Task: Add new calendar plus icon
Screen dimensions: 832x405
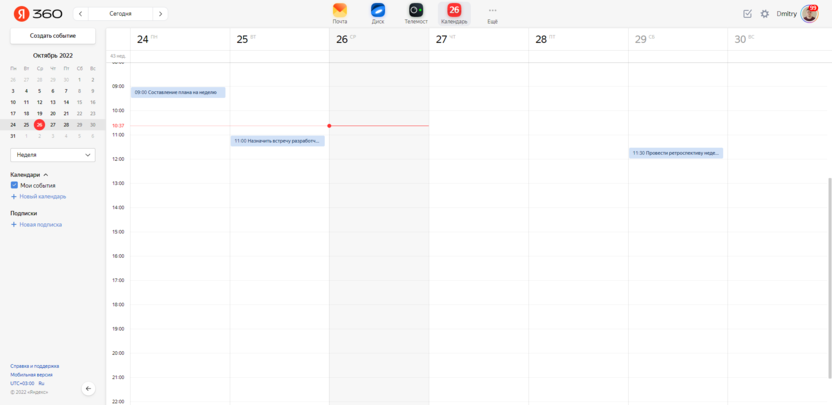Action: [x=14, y=196]
